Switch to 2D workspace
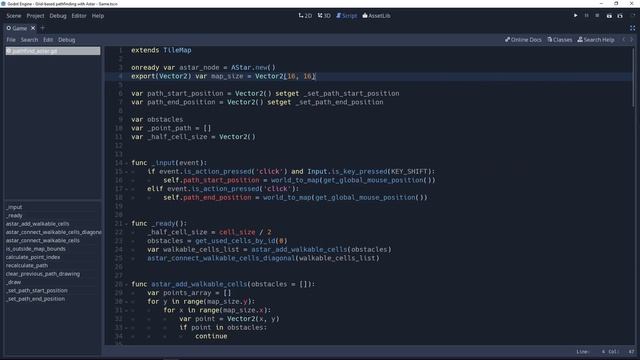 tap(305, 16)
